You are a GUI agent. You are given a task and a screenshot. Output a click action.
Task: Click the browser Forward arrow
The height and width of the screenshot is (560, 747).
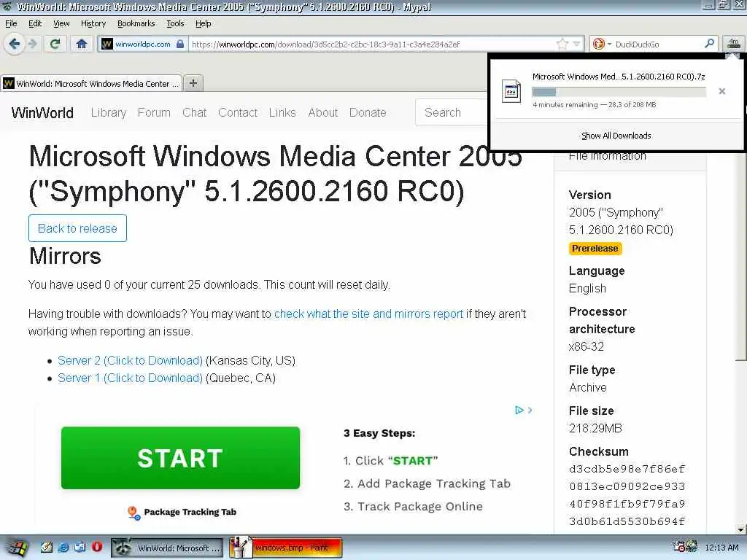[32, 44]
